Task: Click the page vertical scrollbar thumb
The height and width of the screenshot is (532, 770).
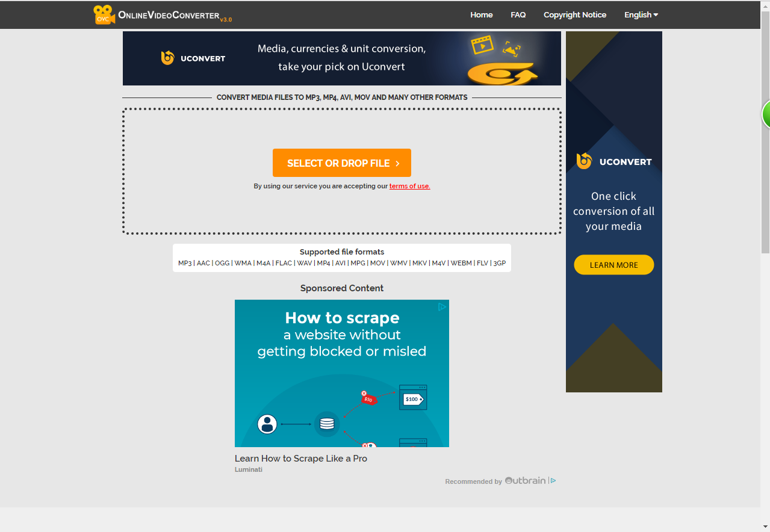Action: click(765, 132)
